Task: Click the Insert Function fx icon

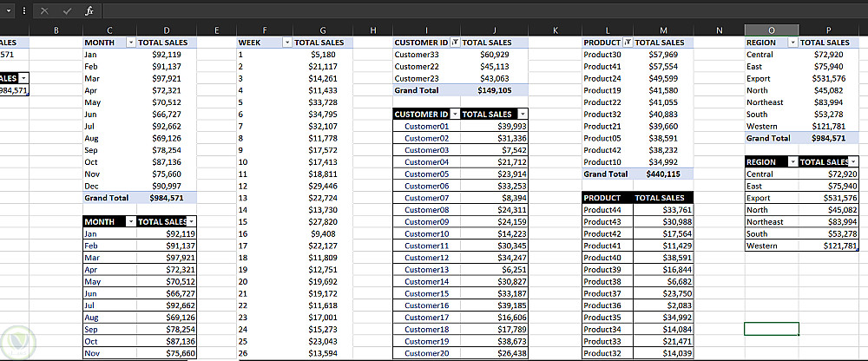Action: point(89,11)
